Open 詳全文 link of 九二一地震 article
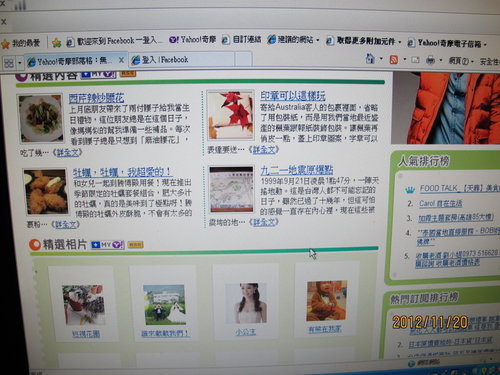This screenshot has height=375, width=500. [265, 222]
